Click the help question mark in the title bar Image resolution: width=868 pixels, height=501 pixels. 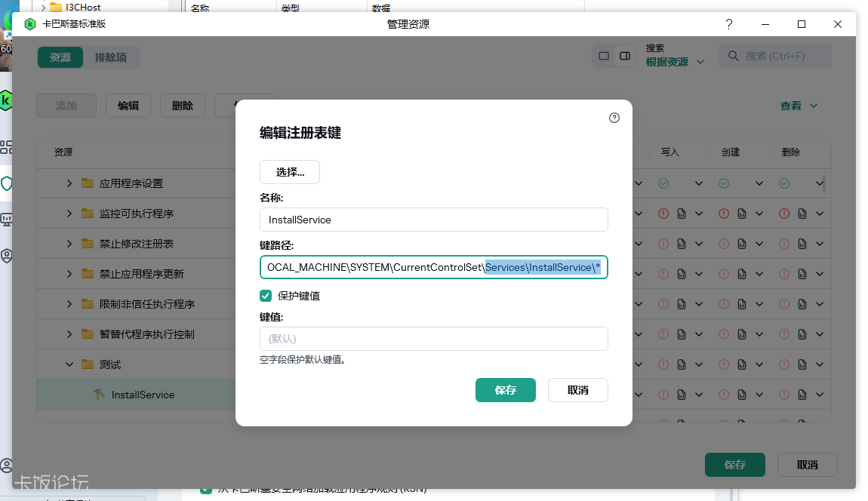click(x=729, y=24)
